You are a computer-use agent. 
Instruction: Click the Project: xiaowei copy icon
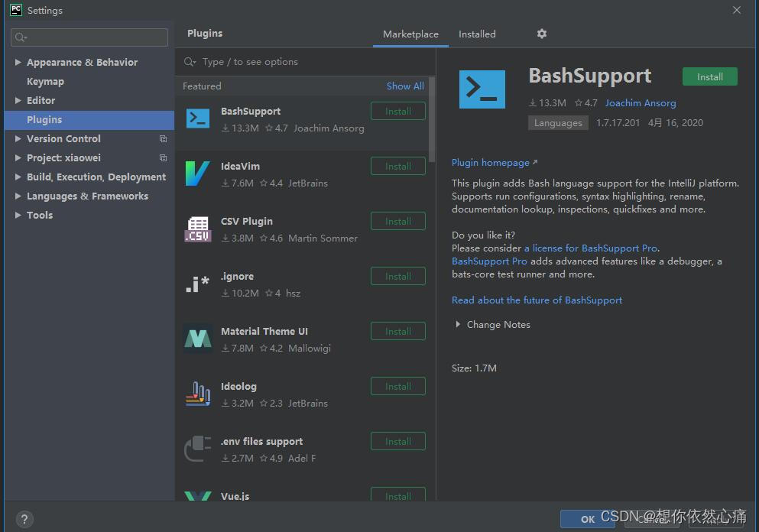[163, 157]
